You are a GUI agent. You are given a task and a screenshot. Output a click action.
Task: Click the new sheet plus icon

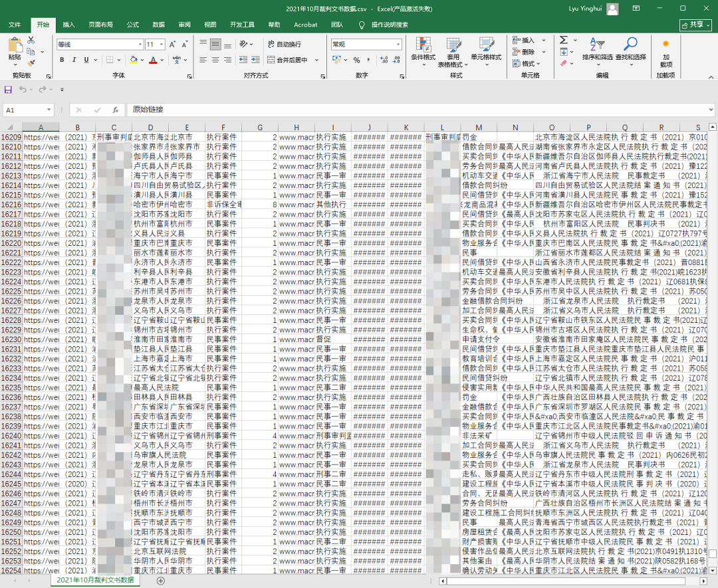click(x=161, y=581)
